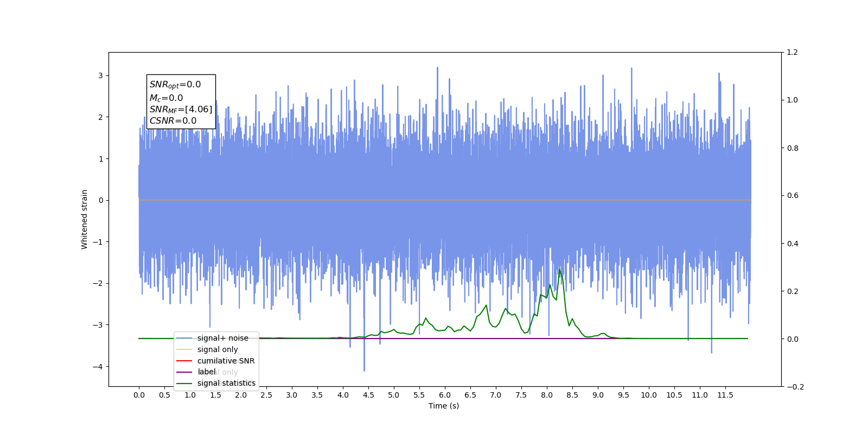Click the time-axis tick label 6.0
The width and height of the screenshot is (868, 434).
[x=445, y=395]
